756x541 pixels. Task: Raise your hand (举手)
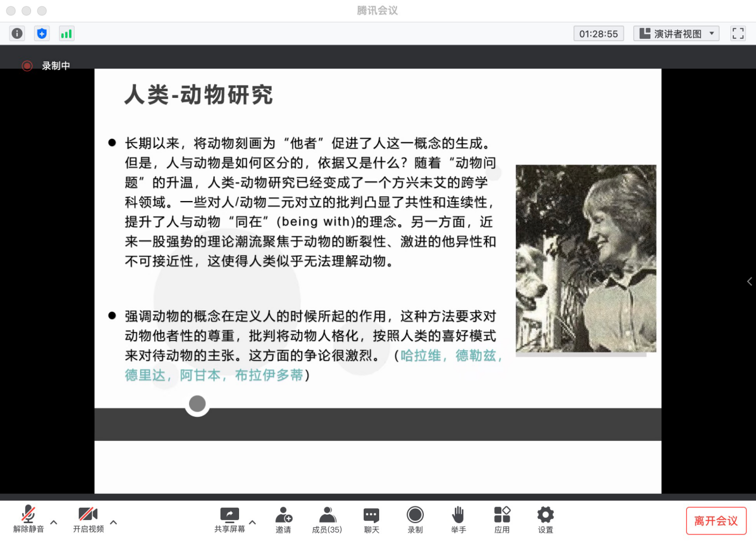(x=458, y=520)
